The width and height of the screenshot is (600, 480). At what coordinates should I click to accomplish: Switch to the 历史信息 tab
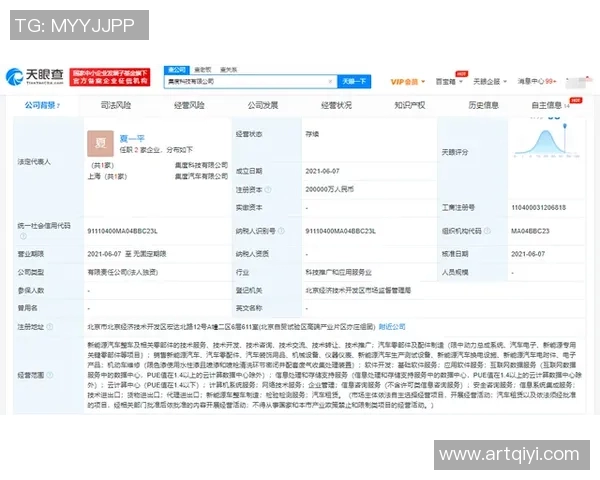[483, 105]
